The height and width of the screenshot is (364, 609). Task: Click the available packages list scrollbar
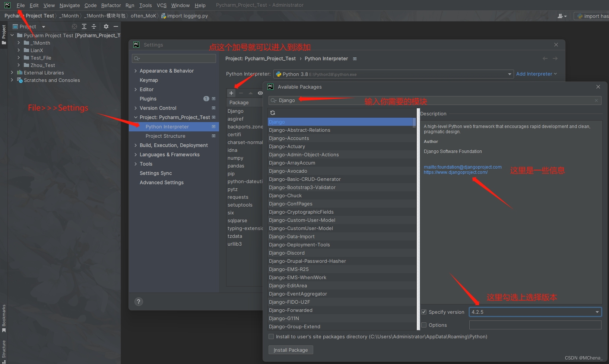coord(414,123)
